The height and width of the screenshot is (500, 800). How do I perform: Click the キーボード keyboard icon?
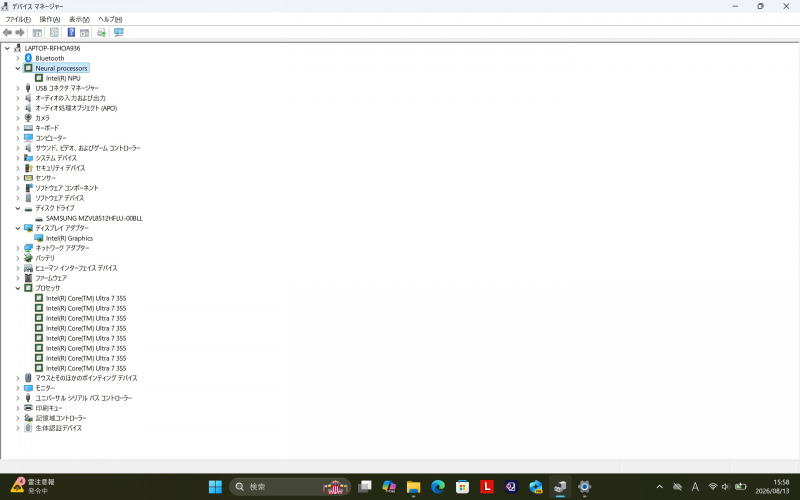click(28, 128)
